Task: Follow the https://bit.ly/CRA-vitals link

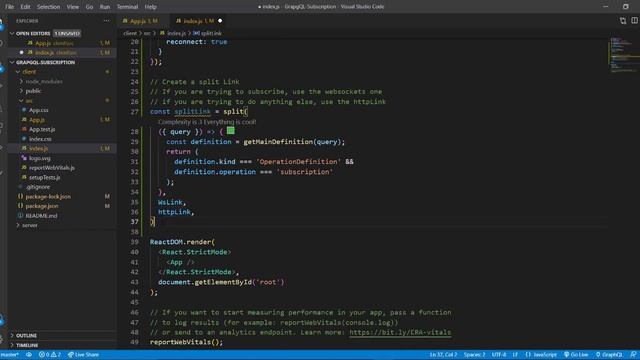Action: click(x=400, y=332)
